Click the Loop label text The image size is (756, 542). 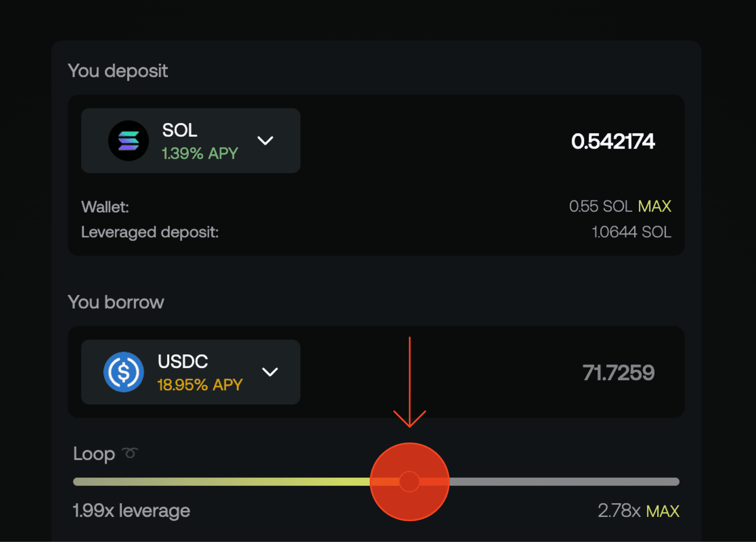(94, 454)
